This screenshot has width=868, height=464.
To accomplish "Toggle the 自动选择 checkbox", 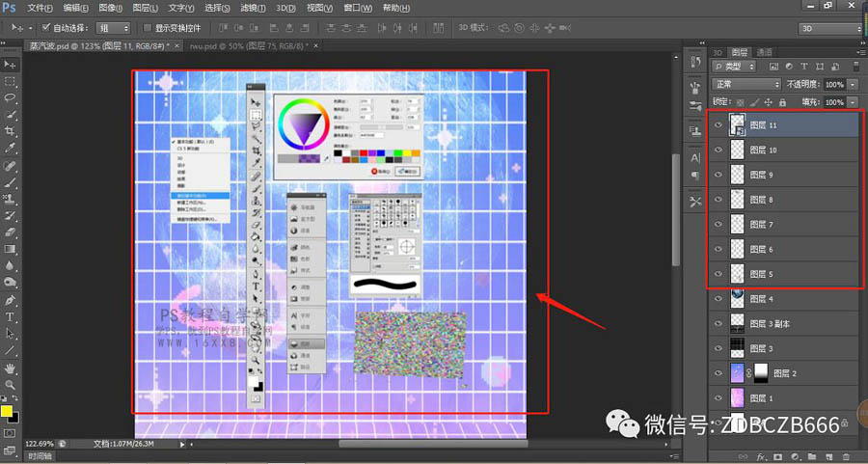I will point(45,28).
